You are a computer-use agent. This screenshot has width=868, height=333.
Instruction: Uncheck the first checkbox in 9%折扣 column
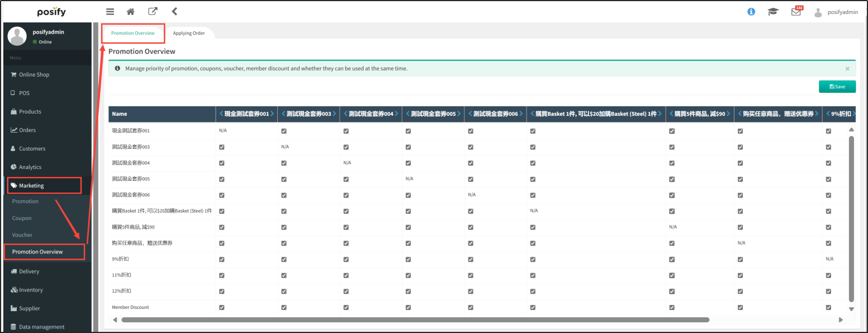click(828, 130)
